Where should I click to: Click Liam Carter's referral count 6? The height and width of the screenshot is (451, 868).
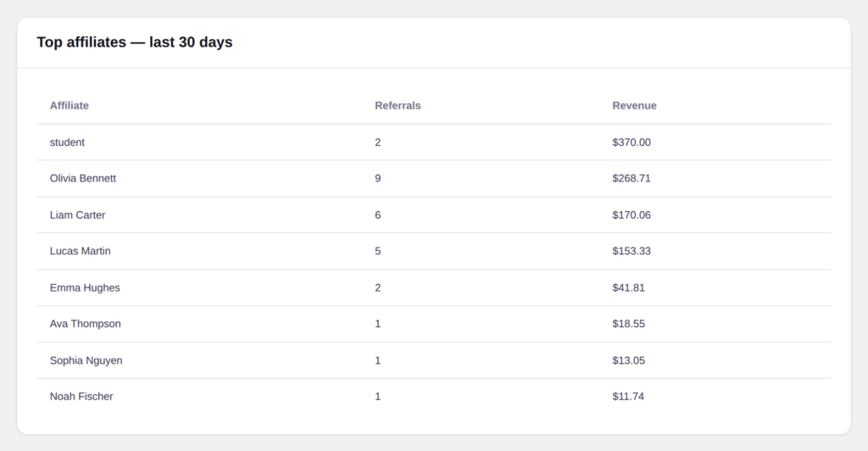click(377, 214)
